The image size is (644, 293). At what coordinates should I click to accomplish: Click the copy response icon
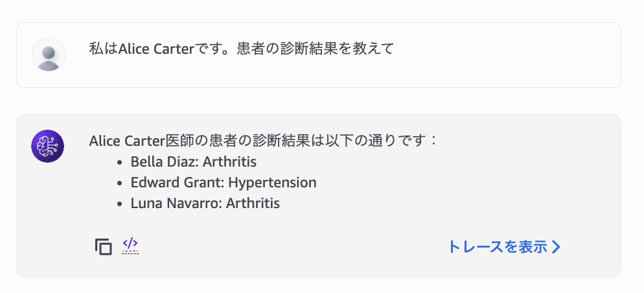[x=103, y=246]
